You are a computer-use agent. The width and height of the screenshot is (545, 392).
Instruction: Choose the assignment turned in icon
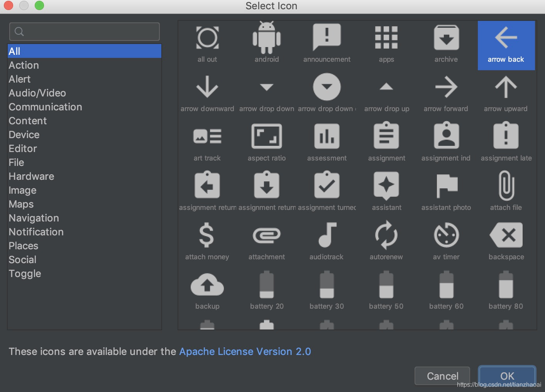point(327,185)
